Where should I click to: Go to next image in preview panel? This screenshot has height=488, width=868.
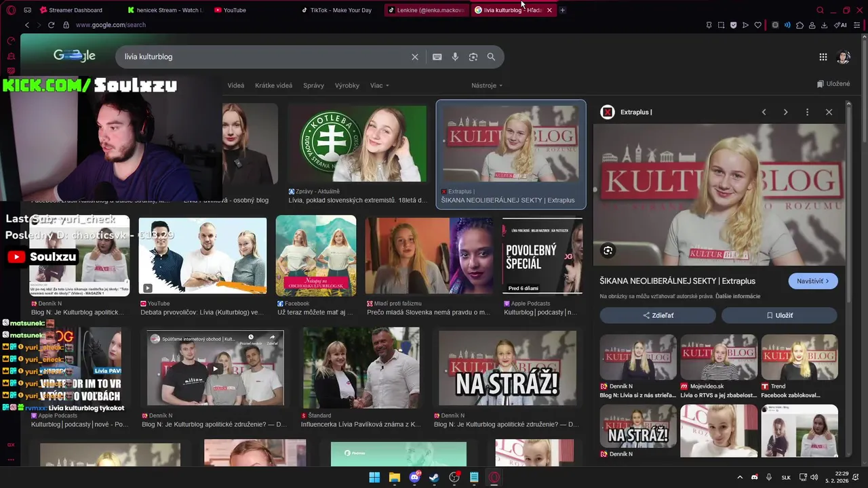pos(785,112)
